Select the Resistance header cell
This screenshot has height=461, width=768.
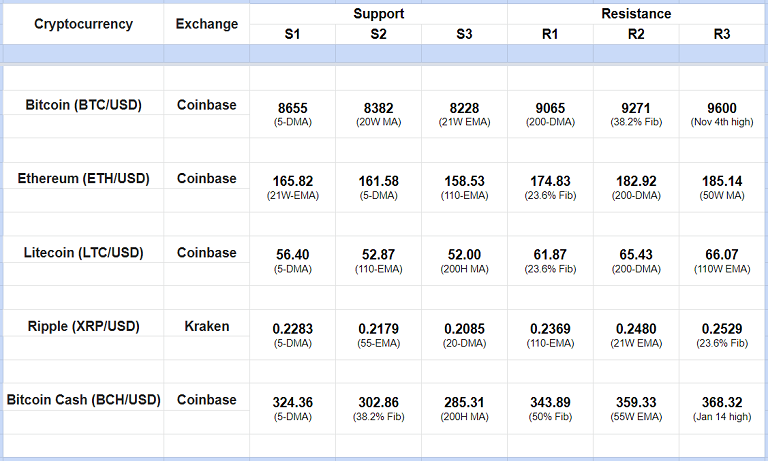(636, 14)
